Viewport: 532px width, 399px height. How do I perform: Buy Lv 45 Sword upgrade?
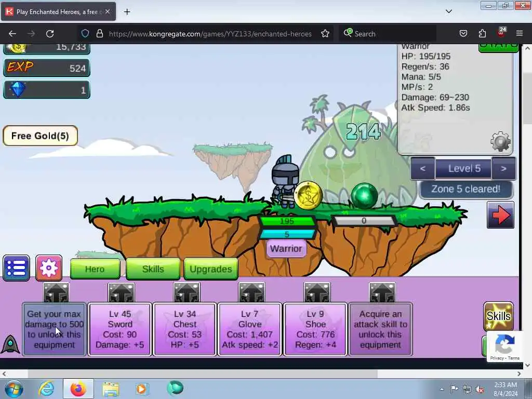point(120,329)
